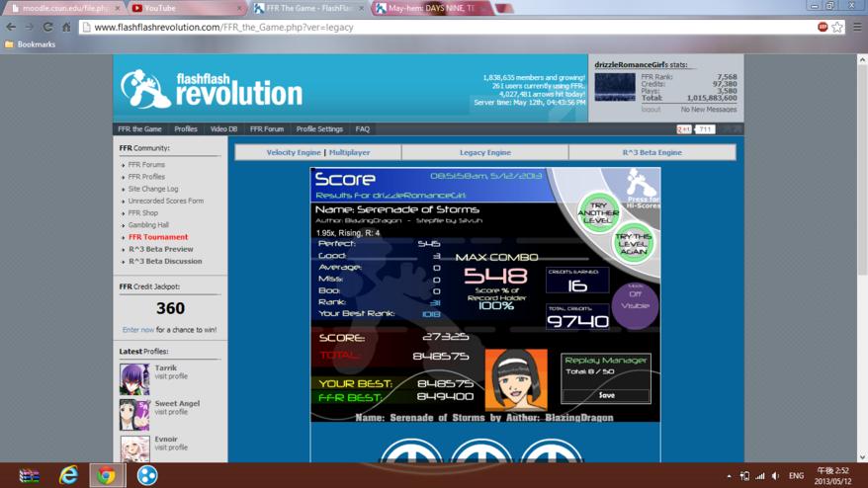
Task: Open the Legacy Engine tab
Action: pos(485,153)
